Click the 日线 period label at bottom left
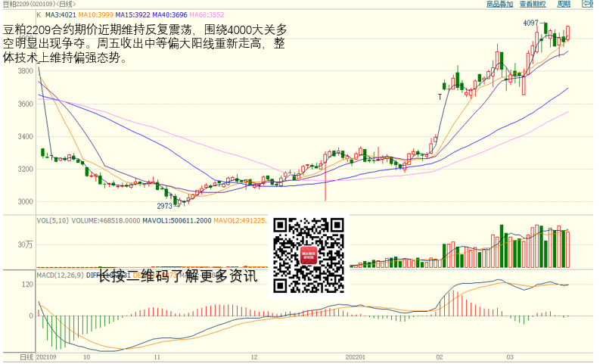Image resolution: width=603 pixels, height=364 pixels. pyautogui.click(x=25, y=356)
